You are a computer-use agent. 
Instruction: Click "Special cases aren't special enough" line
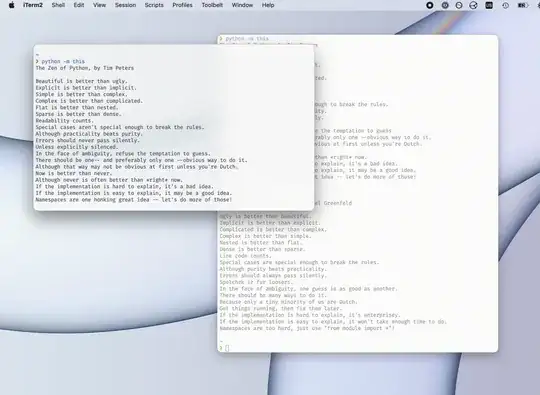click(x=120, y=127)
